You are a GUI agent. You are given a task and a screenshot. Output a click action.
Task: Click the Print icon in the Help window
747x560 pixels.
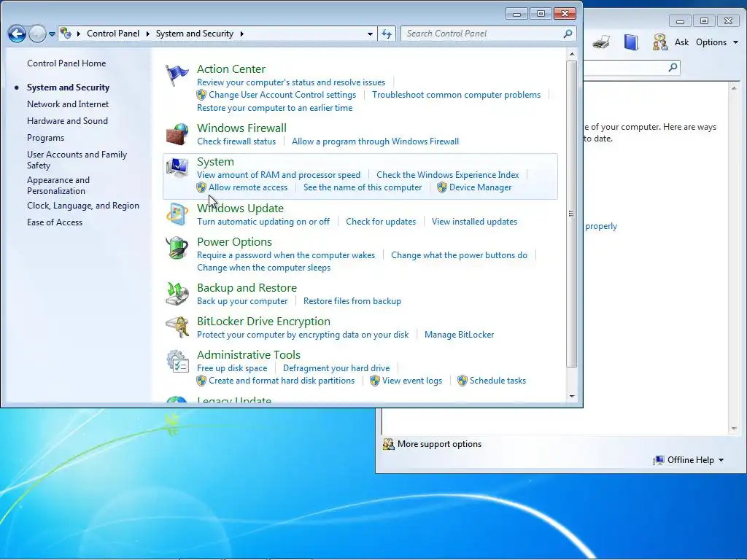click(601, 42)
